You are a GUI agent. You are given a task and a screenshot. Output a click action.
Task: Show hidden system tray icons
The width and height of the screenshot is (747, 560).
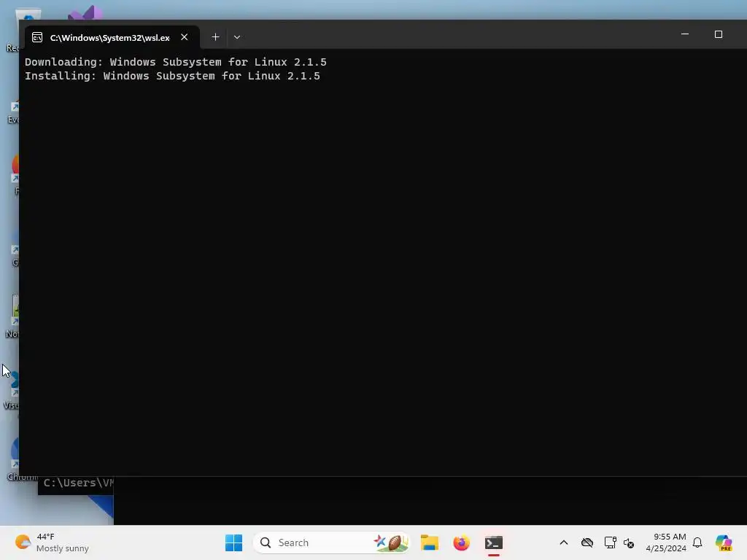point(564,542)
